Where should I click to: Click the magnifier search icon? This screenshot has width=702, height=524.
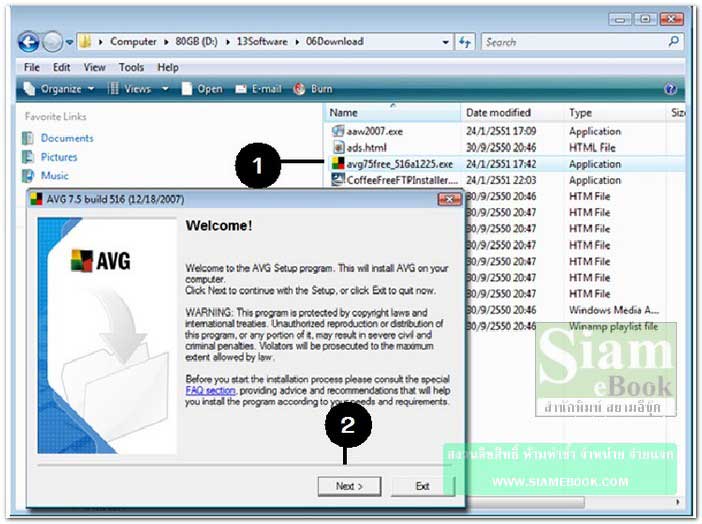pos(673,42)
